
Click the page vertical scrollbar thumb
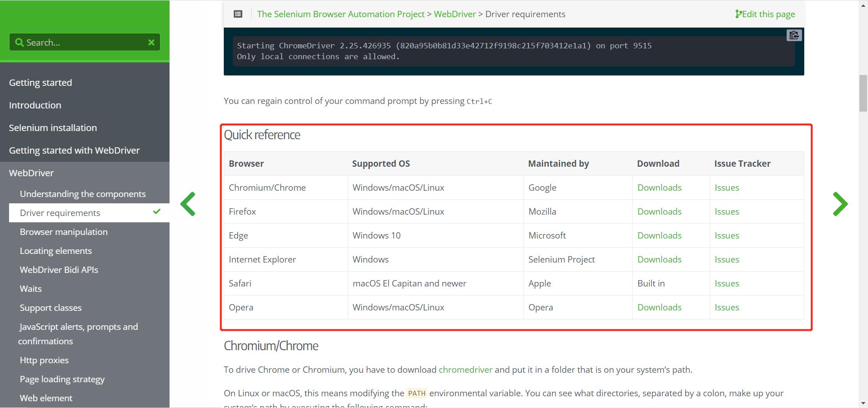pyautogui.click(x=863, y=93)
